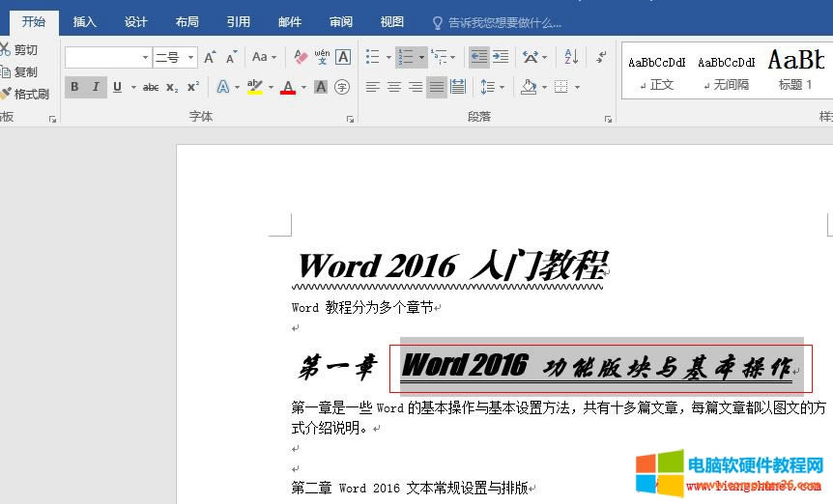The height and width of the screenshot is (504, 833).
Task: Apply the 标题 1 heading style
Action: pyautogui.click(x=795, y=70)
